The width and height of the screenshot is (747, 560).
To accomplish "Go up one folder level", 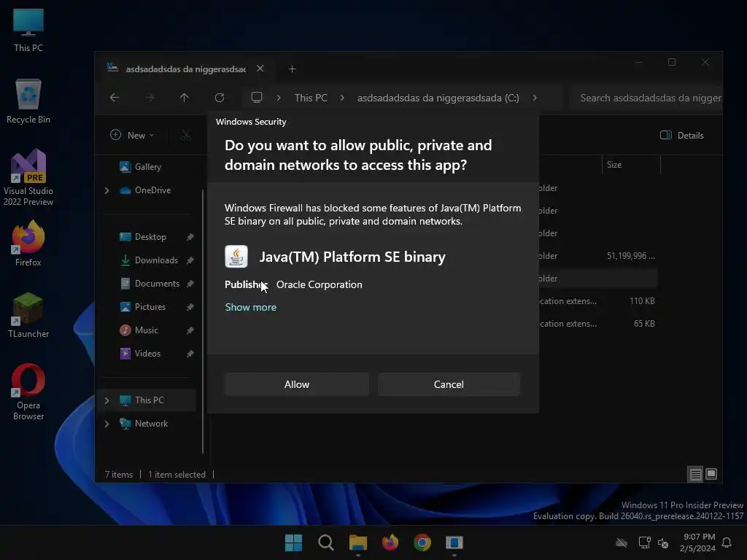I will point(185,98).
